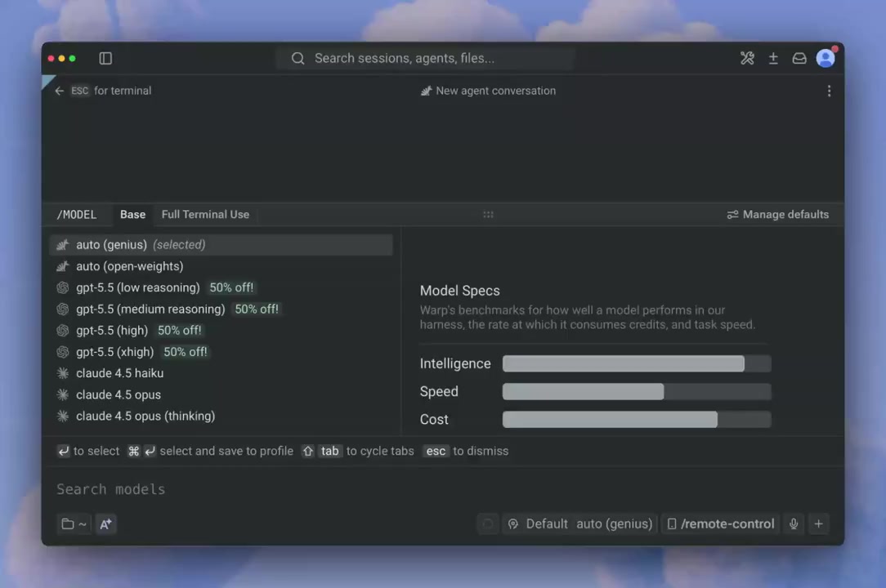Click the back arrow to return to terminal
This screenshot has height=588, width=886.
(60, 91)
